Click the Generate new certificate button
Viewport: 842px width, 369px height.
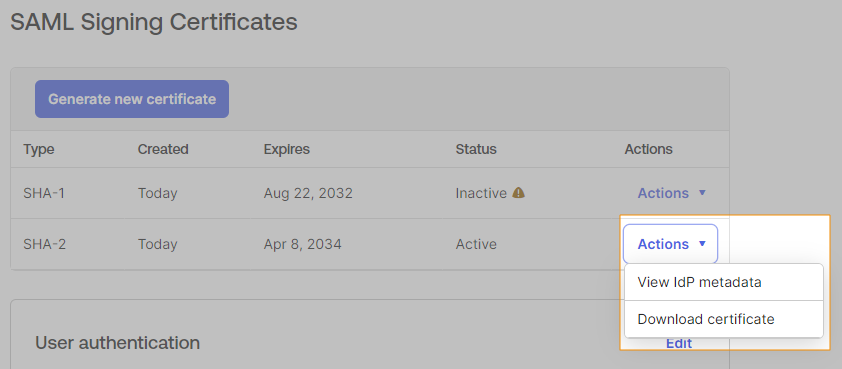coord(132,99)
